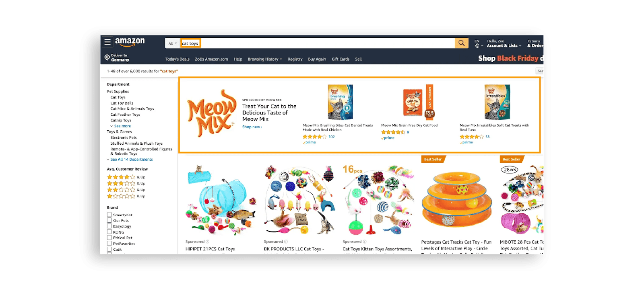This screenshot has width=644, height=289.
Task: Open Today's Deals in navigation bar
Action: [x=178, y=59]
